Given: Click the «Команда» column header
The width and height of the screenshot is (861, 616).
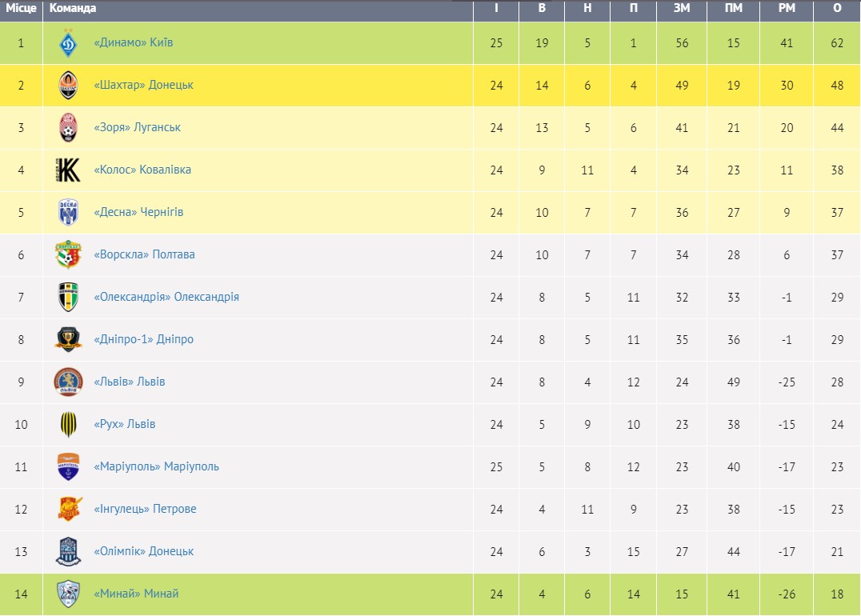Looking at the screenshot, I should [x=73, y=8].
